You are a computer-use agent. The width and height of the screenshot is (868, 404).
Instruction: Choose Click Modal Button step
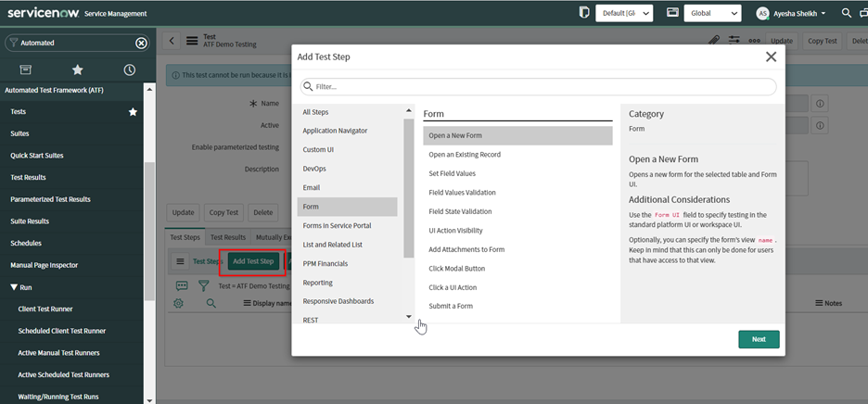click(517, 269)
